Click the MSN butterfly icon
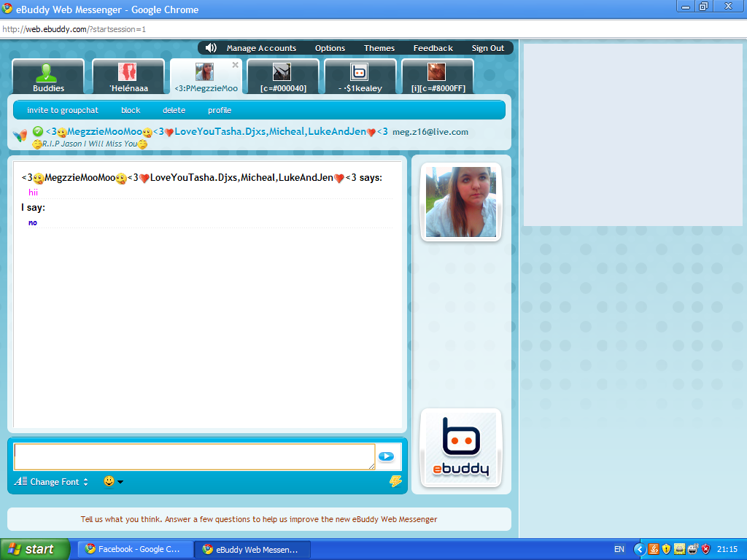Screen dimensions: 747x560 [x=20, y=134]
